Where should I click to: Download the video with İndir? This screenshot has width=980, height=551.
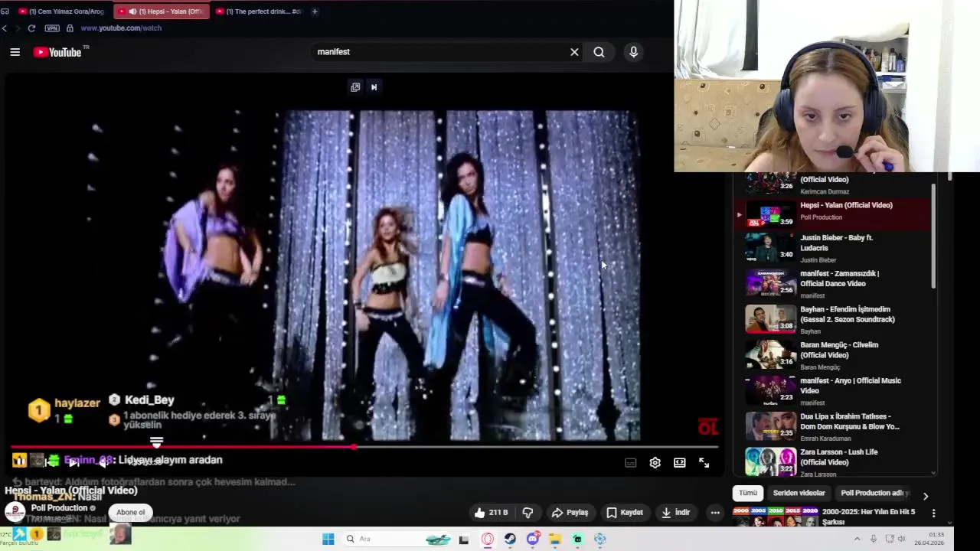coord(675,513)
